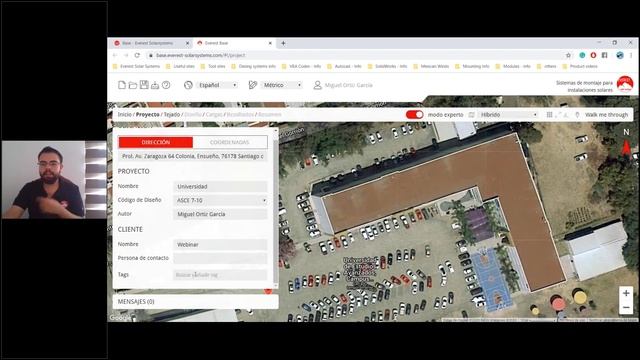Click the New project page icon
Viewport: 640px width, 360px height.
[x=122, y=85]
